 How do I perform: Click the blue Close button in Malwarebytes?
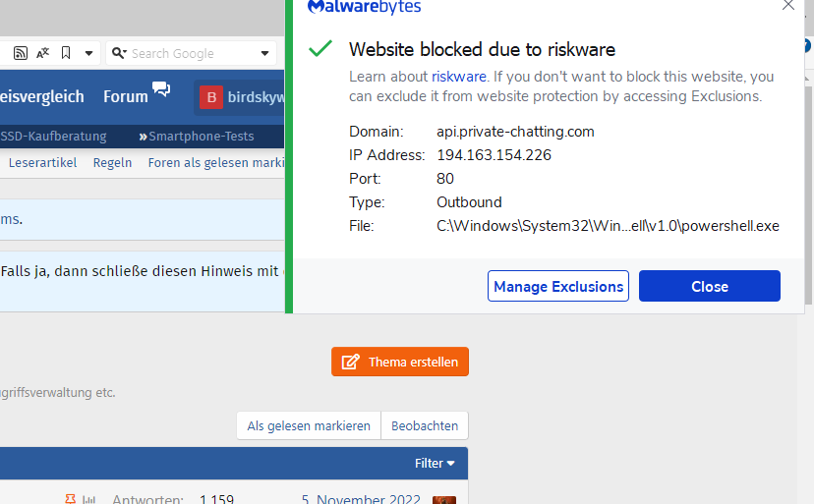pyautogui.click(x=709, y=286)
